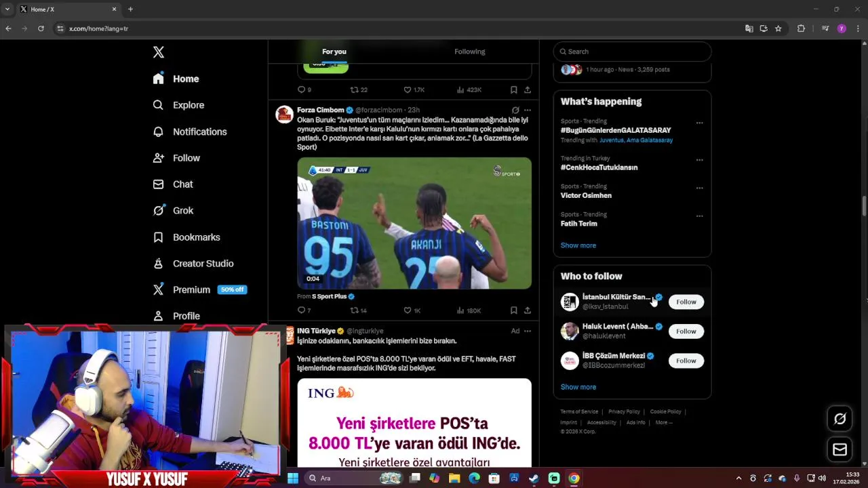Open the Privacy Policy footer link

(x=624, y=411)
